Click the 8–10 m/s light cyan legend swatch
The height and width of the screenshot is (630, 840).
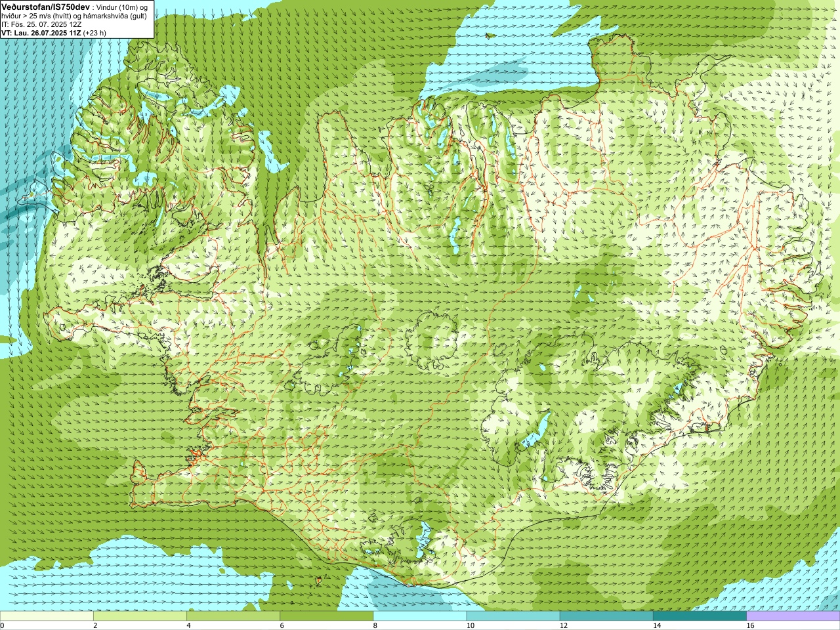[420, 616]
